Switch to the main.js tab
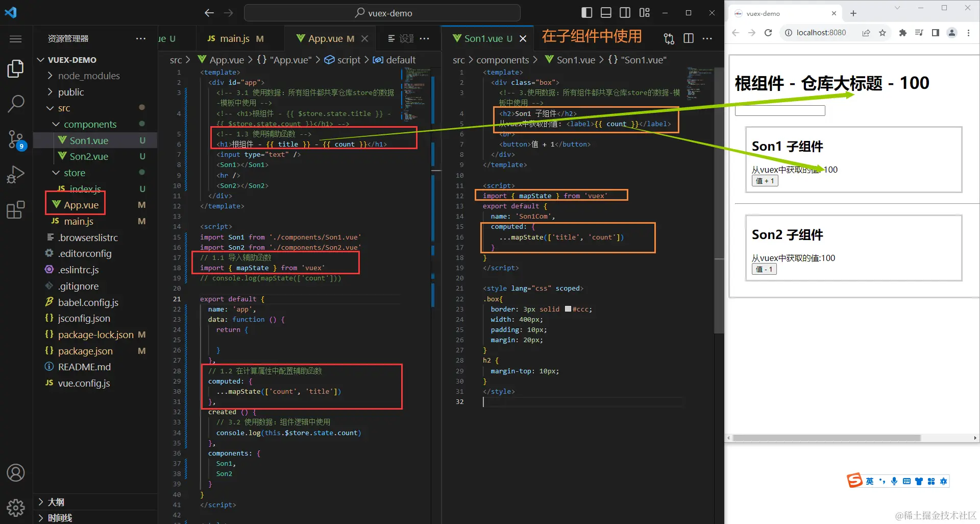 [x=236, y=38]
